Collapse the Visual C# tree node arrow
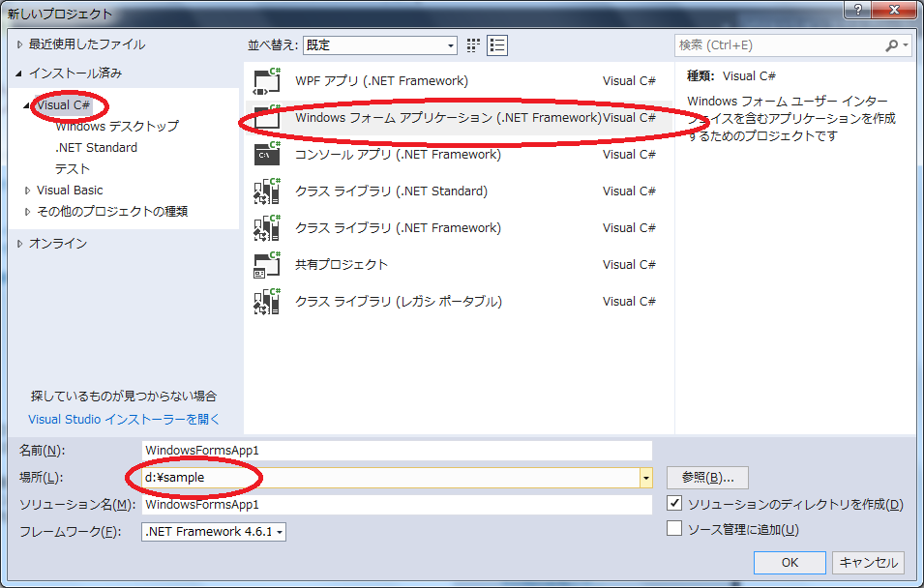Image resolution: width=924 pixels, height=588 pixels. pyautogui.click(x=26, y=106)
